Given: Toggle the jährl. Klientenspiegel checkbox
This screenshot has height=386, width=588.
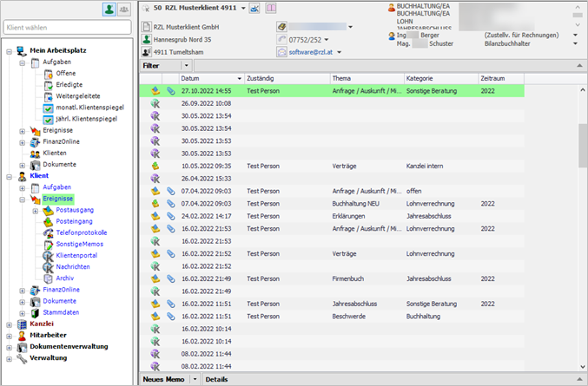Looking at the screenshot, I should point(49,119).
